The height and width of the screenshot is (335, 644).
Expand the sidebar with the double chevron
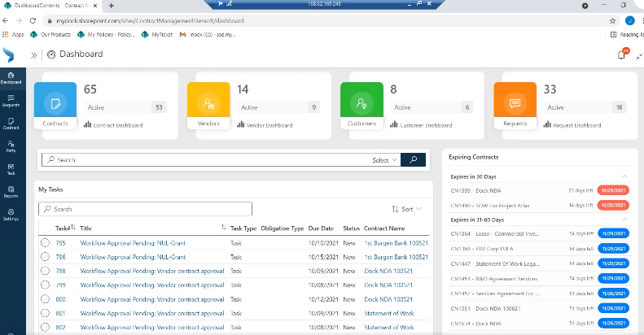point(34,54)
